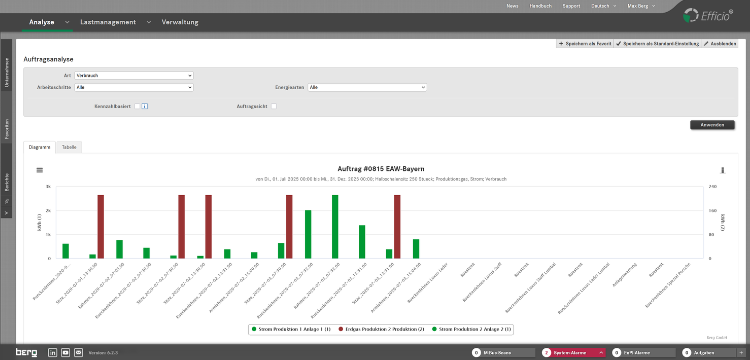The height and width of the screenshot is (360, 750).
Task: Click the Efficio logo
Action: pos(708,15)
